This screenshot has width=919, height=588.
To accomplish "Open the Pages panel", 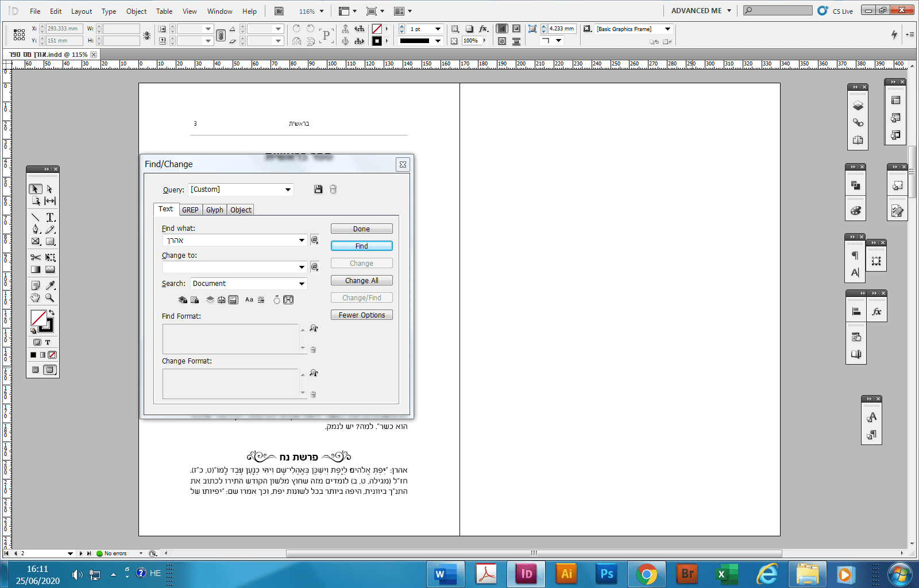I will [858, 140].
